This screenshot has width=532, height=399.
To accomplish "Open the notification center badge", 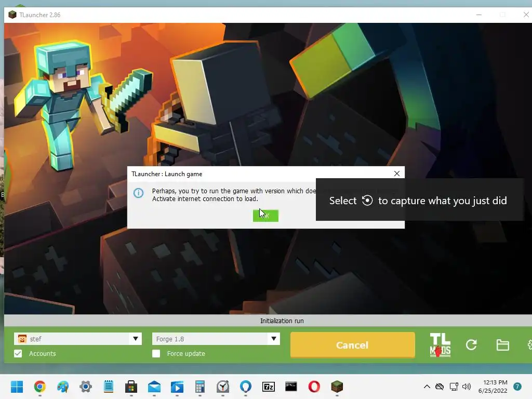I will click(x=517, y=387).
